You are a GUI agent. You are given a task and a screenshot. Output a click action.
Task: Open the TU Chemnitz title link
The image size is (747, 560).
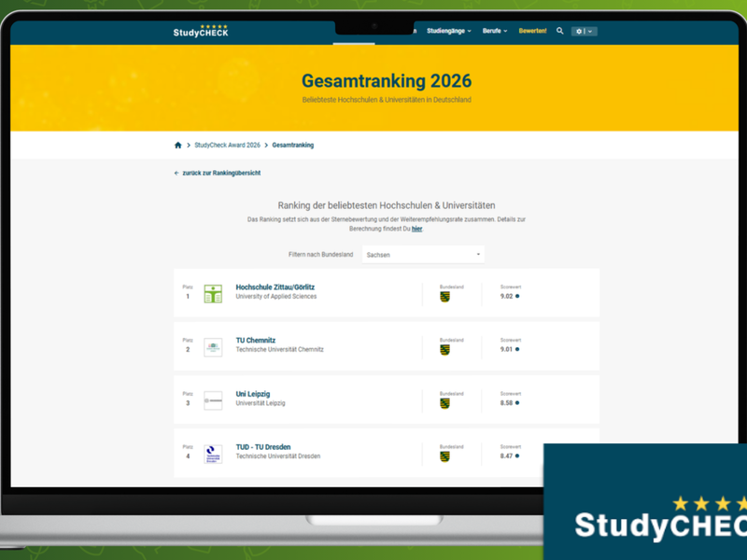tap(255, 341)
